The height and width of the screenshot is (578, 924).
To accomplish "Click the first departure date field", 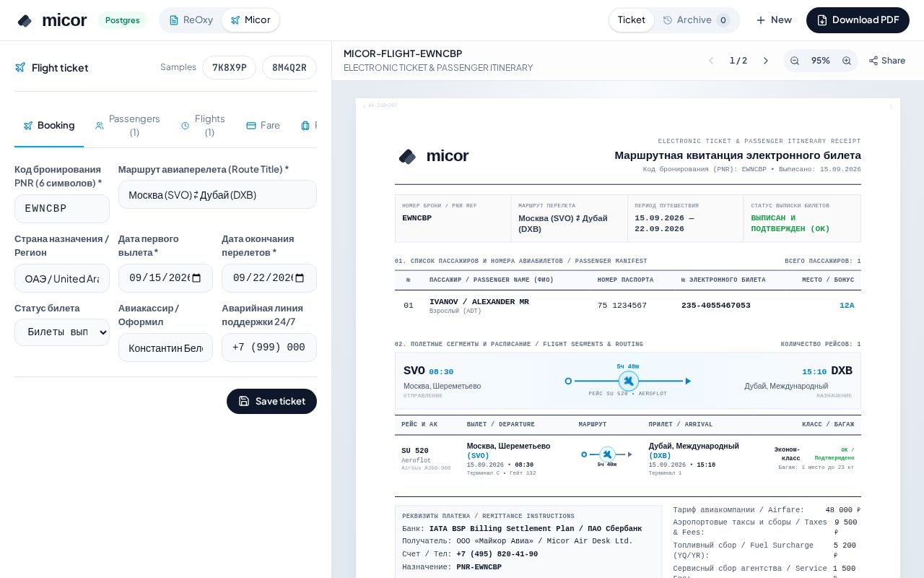I will pyautogui.click(x=165, y=278).
